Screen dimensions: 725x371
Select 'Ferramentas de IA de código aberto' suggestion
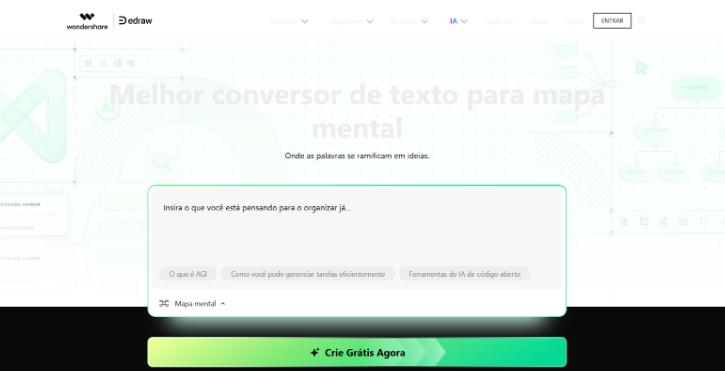coord(464,274)
